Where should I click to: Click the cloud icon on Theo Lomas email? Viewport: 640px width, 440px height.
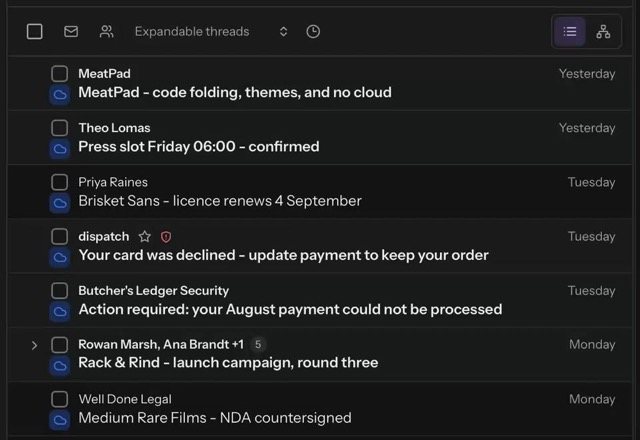click(x=60, y=149)
